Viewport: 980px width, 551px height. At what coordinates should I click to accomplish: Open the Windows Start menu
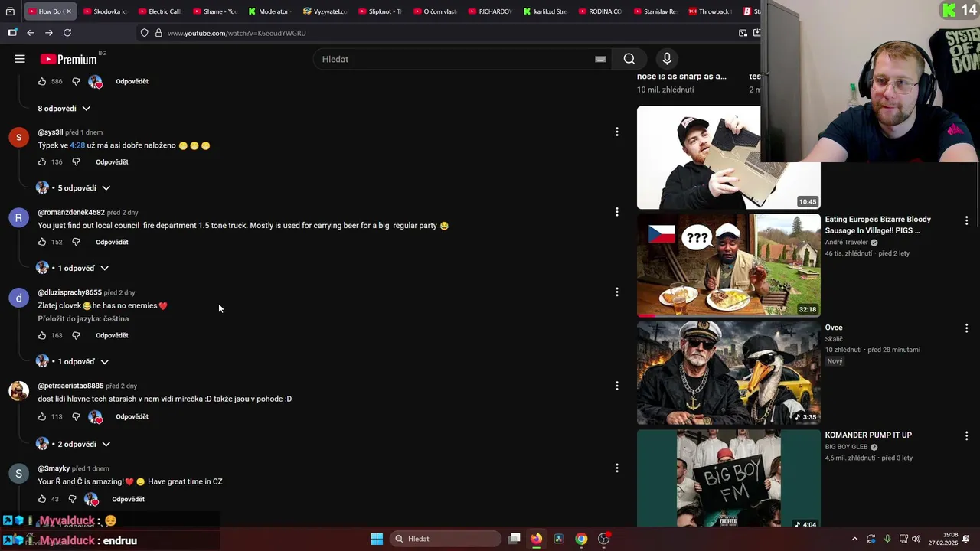pos(377,539)
